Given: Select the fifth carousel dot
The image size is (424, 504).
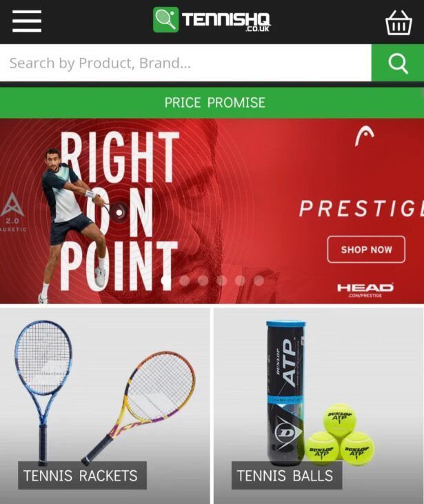Looking at the screenshot, I should 241,281.
